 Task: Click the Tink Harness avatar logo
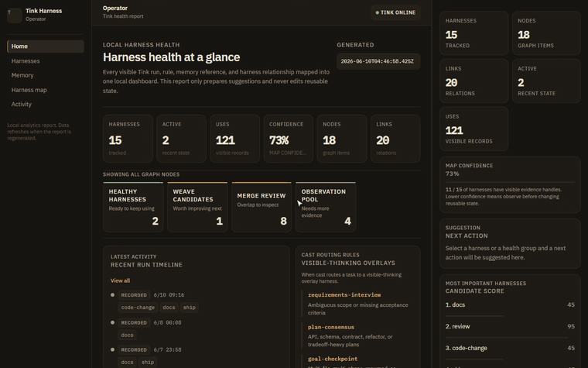coord(15,15)
